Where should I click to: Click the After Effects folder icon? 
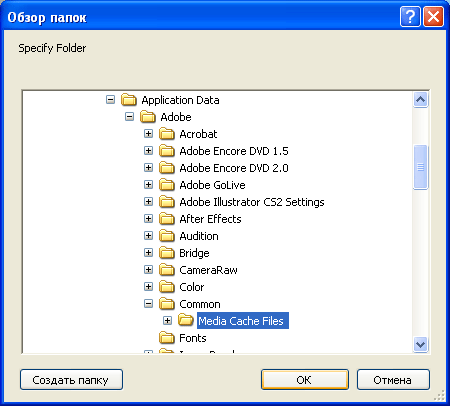(x=167, y=219)
